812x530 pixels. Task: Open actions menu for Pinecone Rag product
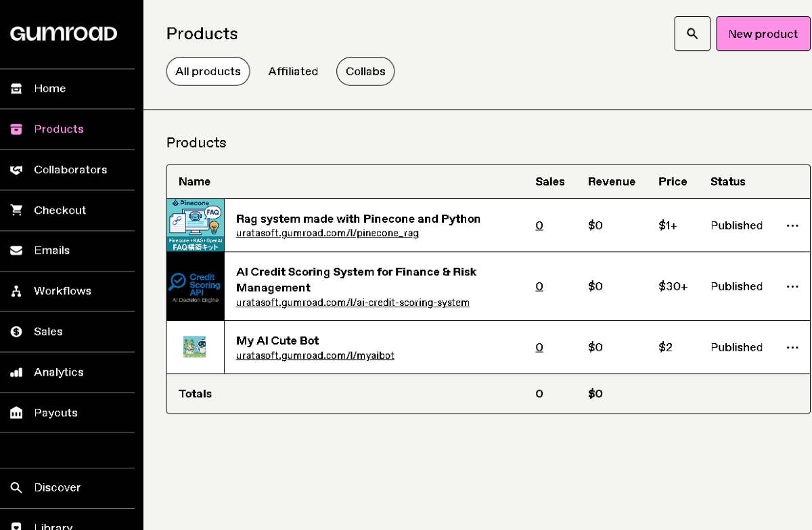[x=792, y=225]
